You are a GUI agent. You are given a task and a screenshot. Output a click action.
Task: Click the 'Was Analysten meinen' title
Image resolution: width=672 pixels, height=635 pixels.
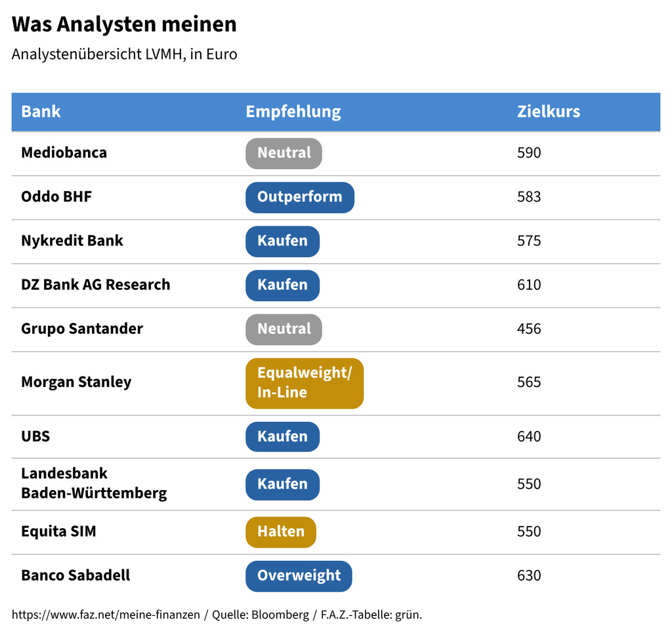124,25
